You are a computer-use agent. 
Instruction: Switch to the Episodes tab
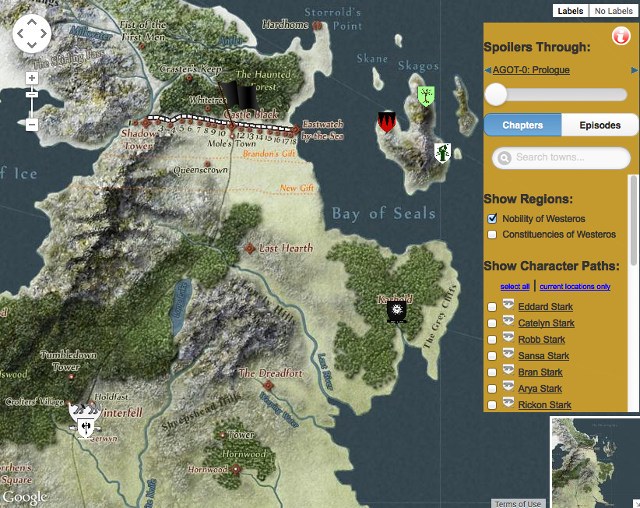[600, 125]
